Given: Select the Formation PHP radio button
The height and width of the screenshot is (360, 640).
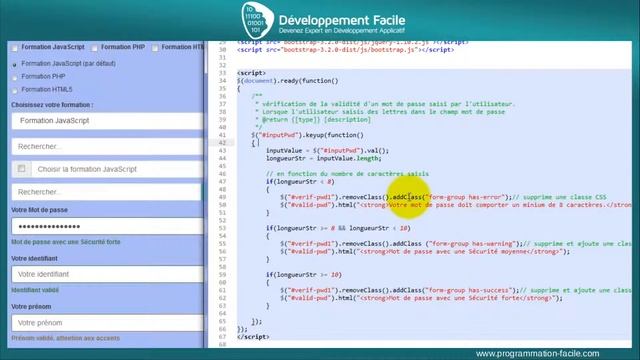Looking at the screenshot, I should click(15, 77).
